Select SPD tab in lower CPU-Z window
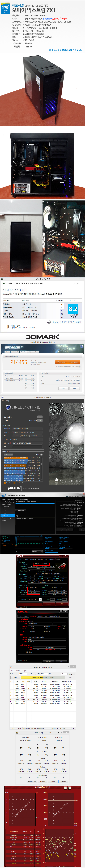85x868 pixels. pos(46,616)
